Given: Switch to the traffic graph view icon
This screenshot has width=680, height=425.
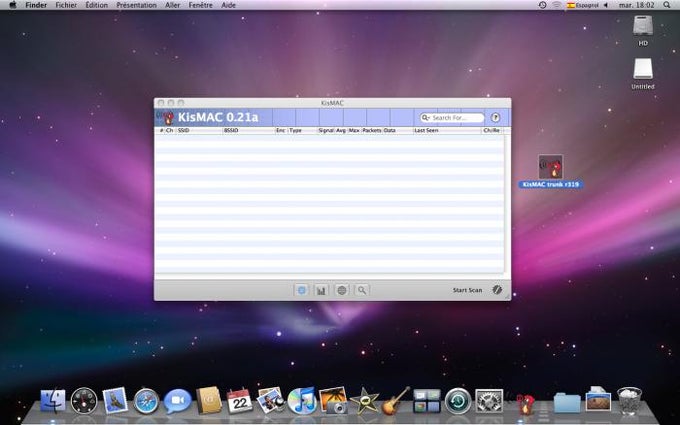Looking at the screenshot, I should coord(321,290).
